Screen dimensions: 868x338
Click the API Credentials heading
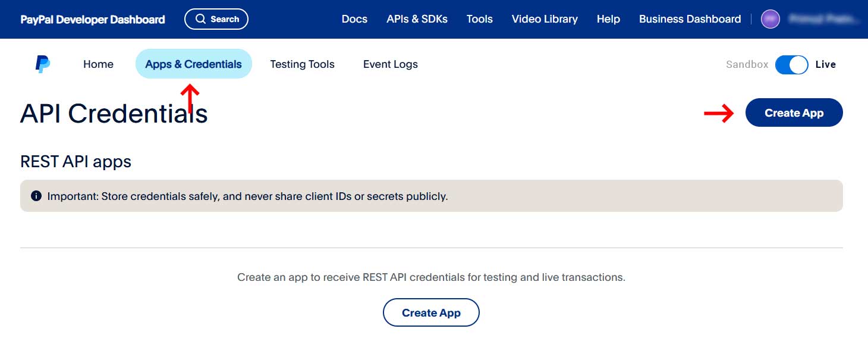click(x=114, y=113)
